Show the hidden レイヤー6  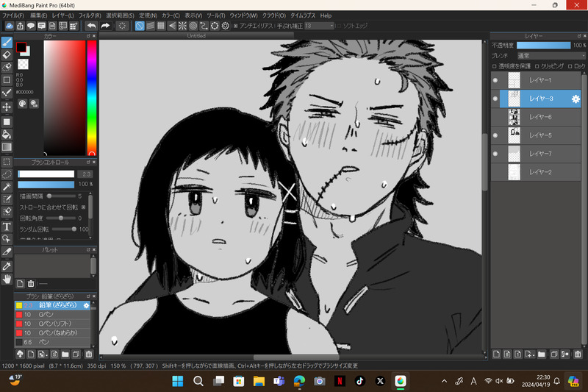[x=495, y=117]
